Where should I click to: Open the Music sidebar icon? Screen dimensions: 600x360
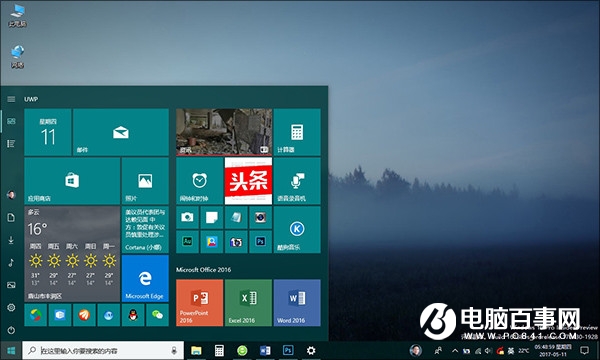pyautogui.click(x=11, y=262)
